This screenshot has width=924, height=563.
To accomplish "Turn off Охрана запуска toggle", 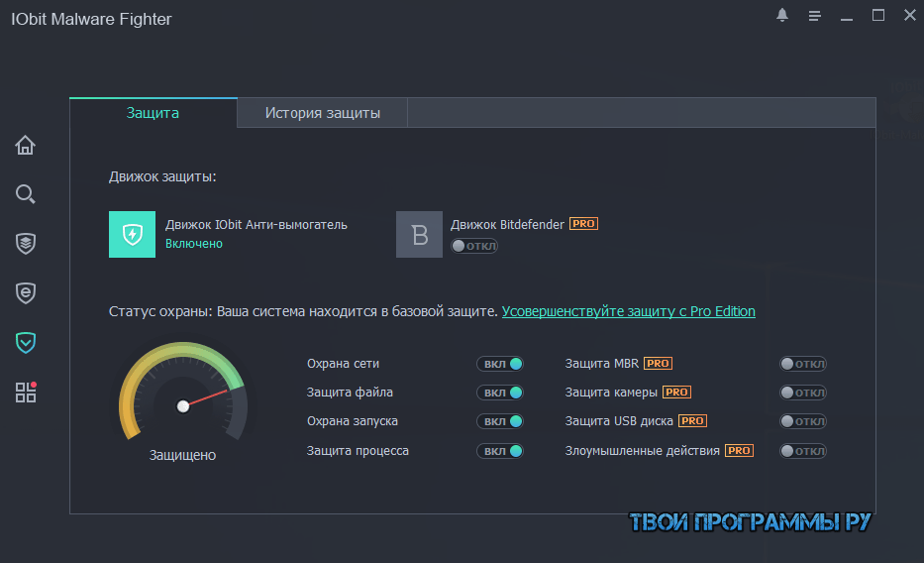I will pos(500,421).
